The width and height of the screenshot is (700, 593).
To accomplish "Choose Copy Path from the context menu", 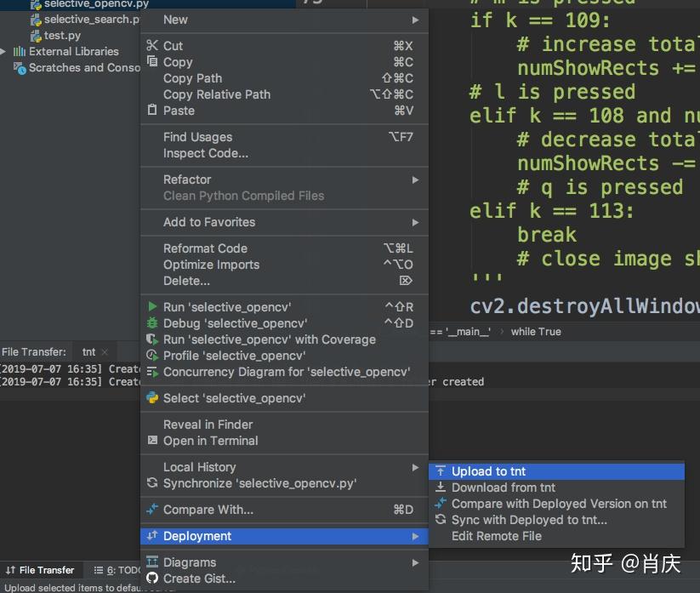I will pyautogui.click(x=284, y=78).
